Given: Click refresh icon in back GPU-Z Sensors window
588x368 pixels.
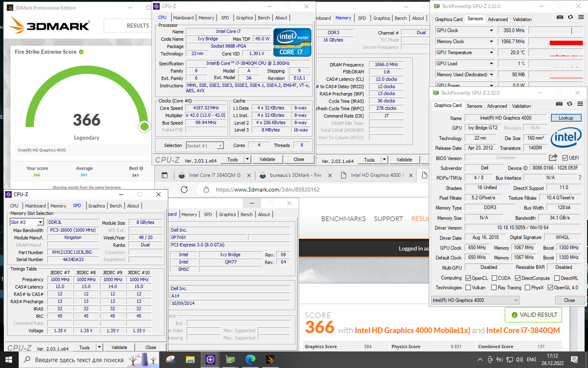Looking at the screenshot, I should [570, 17].
